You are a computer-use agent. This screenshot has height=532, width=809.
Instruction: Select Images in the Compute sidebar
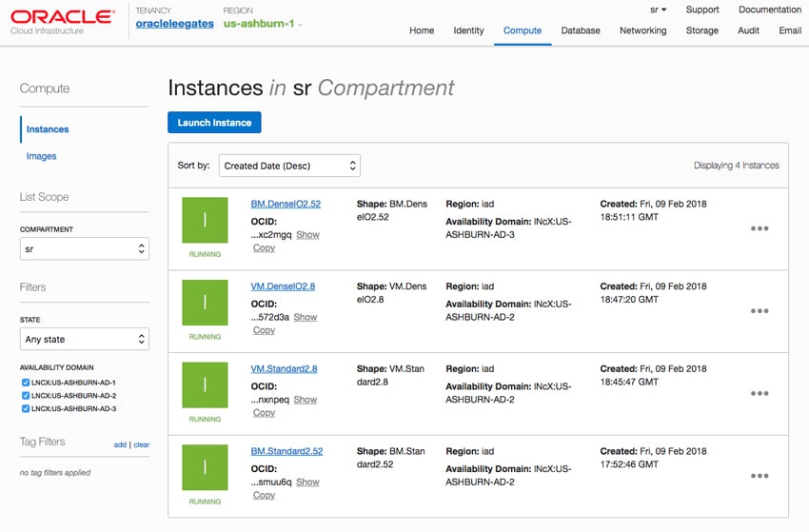coord(41,156)
